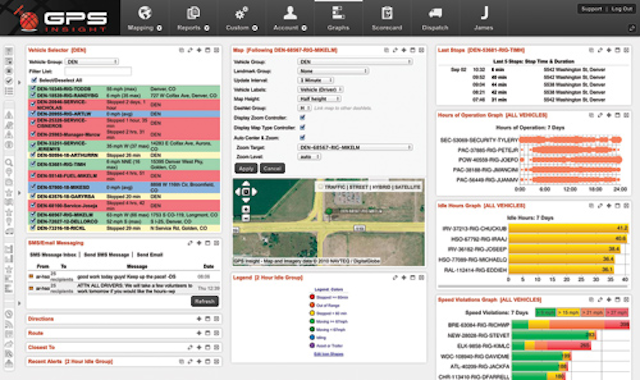Click the list sidebar icon
Image resolution: width=640 pixels, height=380 pixels.
pyautogui.click(x=9, y=91)
